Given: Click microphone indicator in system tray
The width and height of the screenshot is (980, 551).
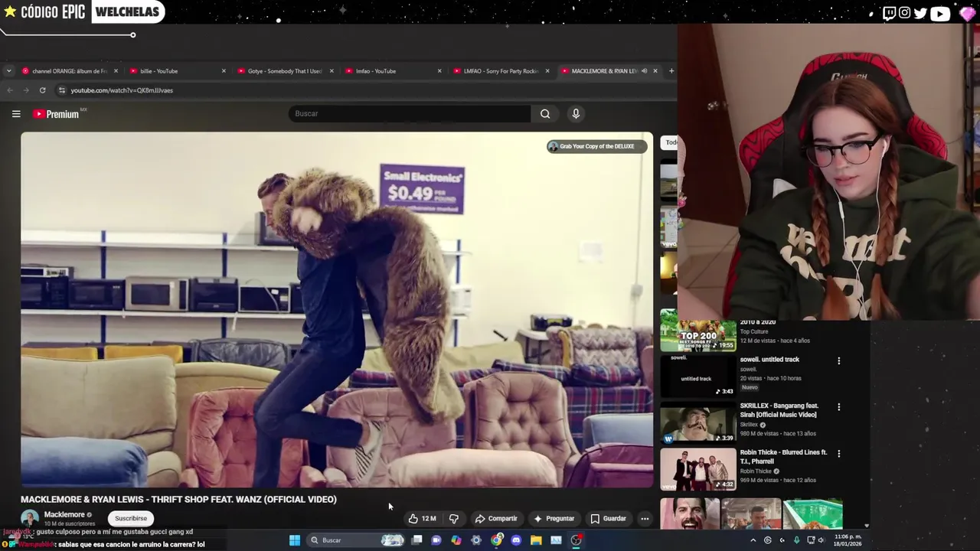Looking at the screenshot, I should click(796, 540).
